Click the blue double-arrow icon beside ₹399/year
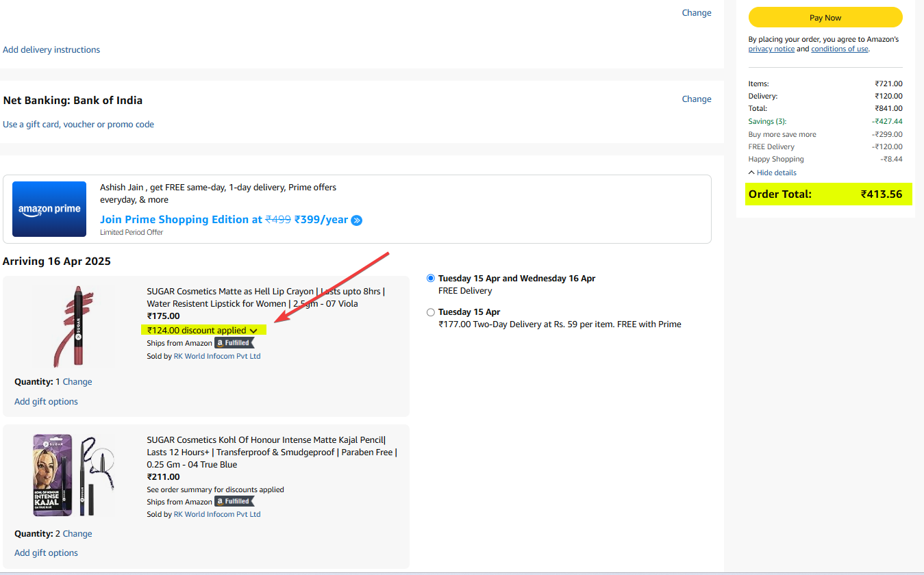The height and width of the screenshot is (575, 924). tap(356, 220)
